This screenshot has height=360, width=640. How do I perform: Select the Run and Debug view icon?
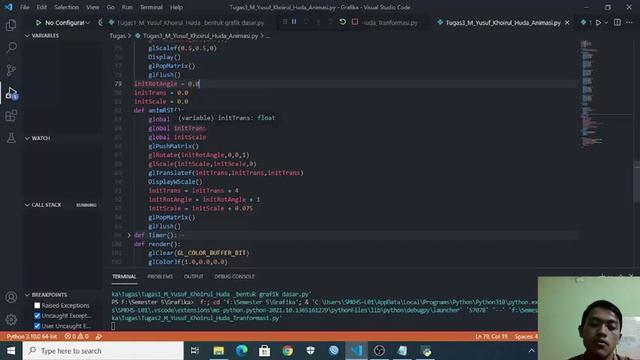pos(11,93)
